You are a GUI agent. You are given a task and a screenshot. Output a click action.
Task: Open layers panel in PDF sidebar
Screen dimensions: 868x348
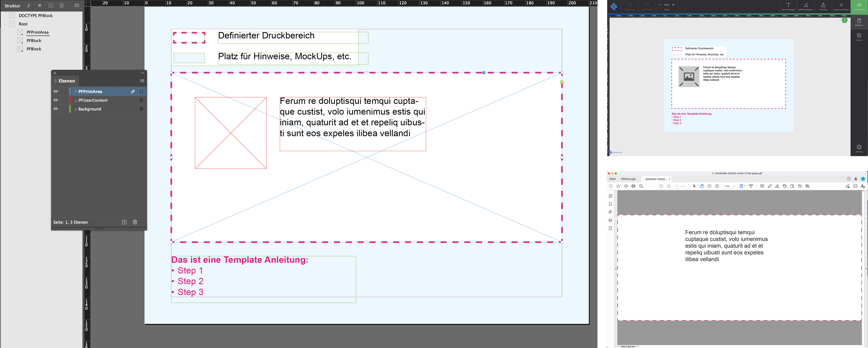[610, 220]
